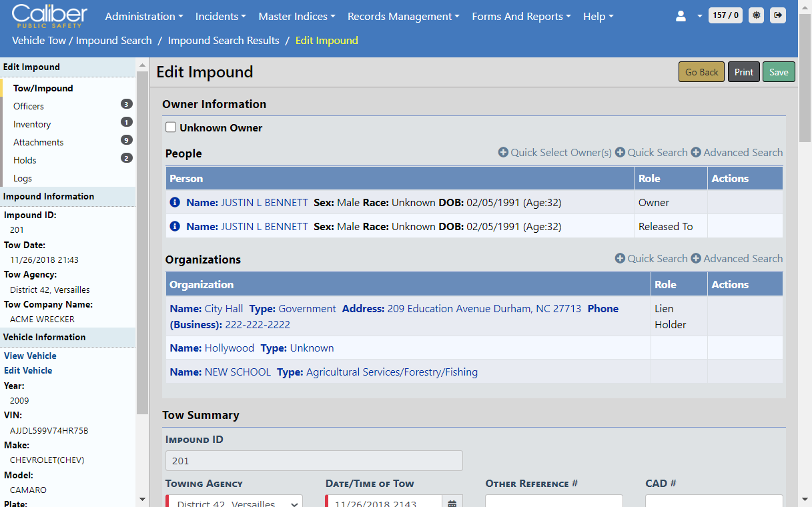812x507 pixels.
Task: Click the Go Back button
Action: pos(701,72)
